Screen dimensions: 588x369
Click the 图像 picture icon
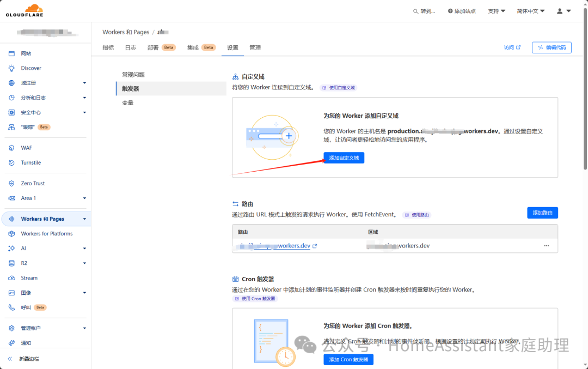click(11, 293)
